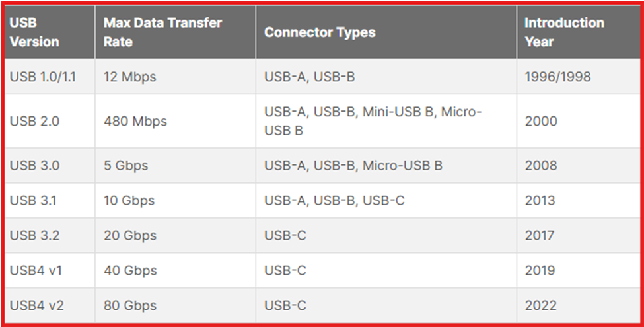Click the '480 Mbps' rate cell
This screenshot has height=327, width=644.
[x=135, y=122]
